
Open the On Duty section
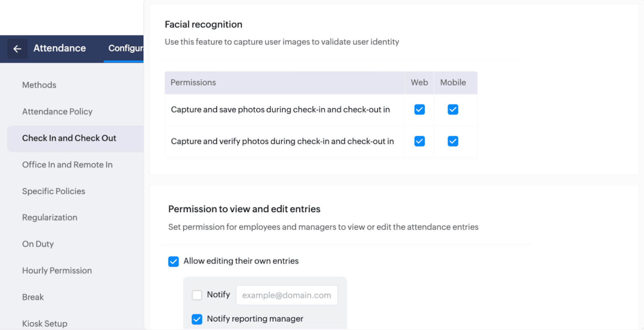tap(38, 244)
